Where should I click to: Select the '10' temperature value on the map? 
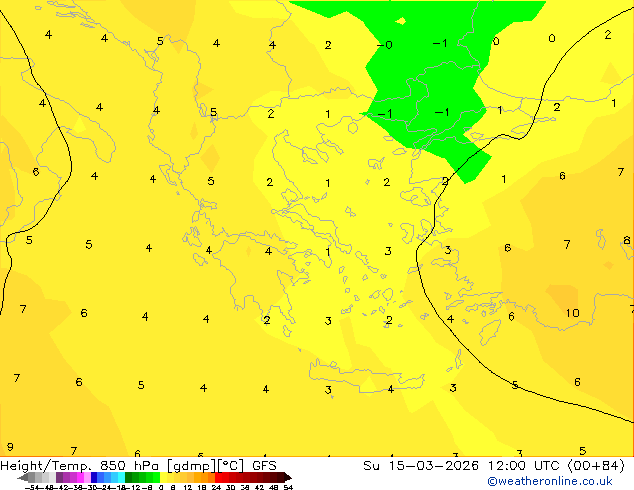[572, 313]
